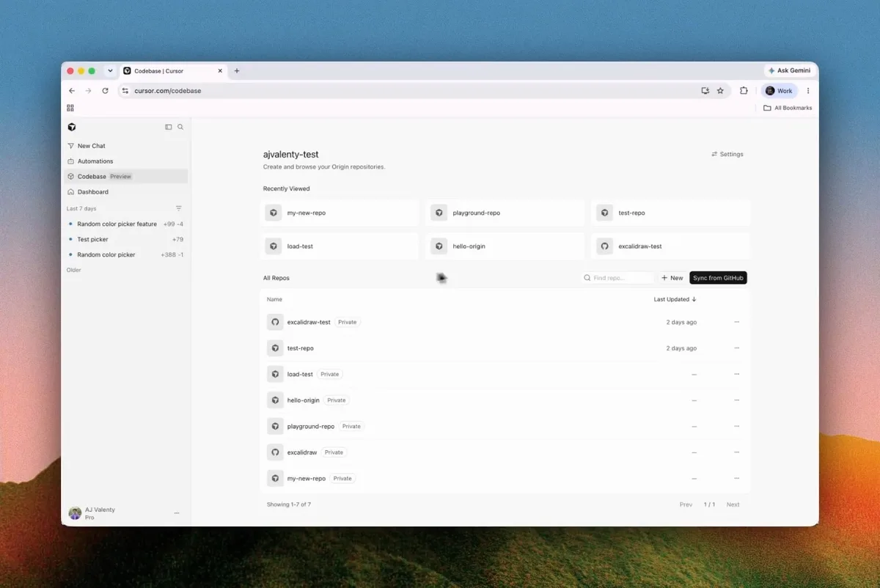
Task: Open row menu for excalidraw row
Action: 737,452
